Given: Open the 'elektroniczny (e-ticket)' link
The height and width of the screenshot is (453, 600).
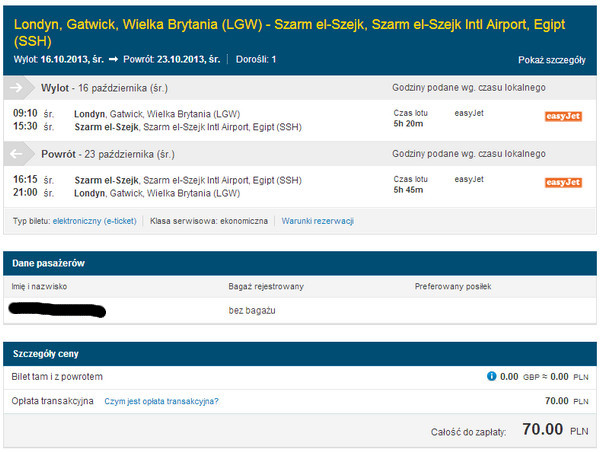Looking at the screenshot, I should coord(95,221).
